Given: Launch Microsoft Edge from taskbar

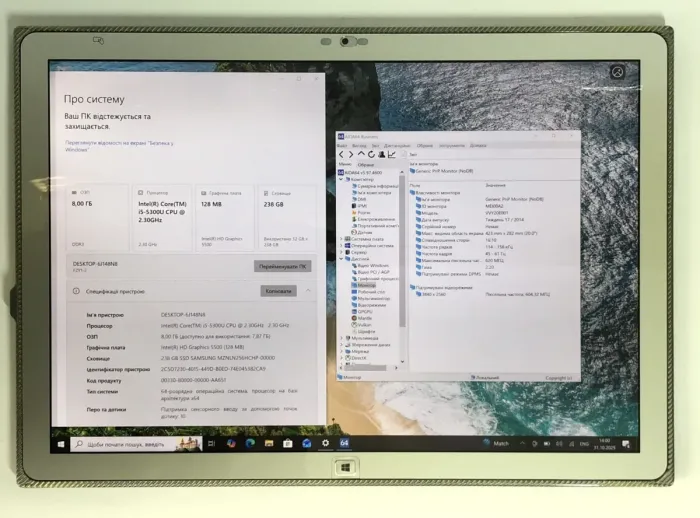Looking at the screenshot, I should 250,443.
